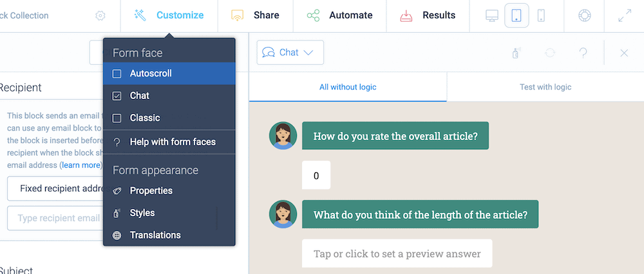This screenshot has height=274, width=644.
Task: Open Properties in Form appearance
Action: point(169,191)
